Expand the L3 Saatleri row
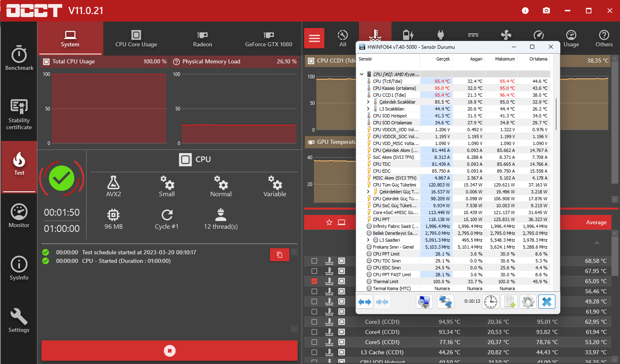This screenshot has width=620, height=364. pyautogui.click(x=368, y=240)
